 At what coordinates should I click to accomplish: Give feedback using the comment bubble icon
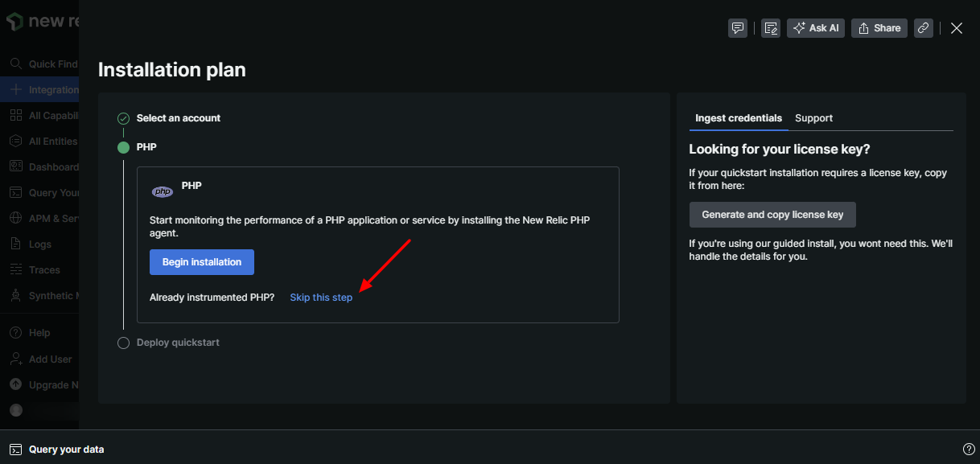pyautogui.click(x=738, y=27)
